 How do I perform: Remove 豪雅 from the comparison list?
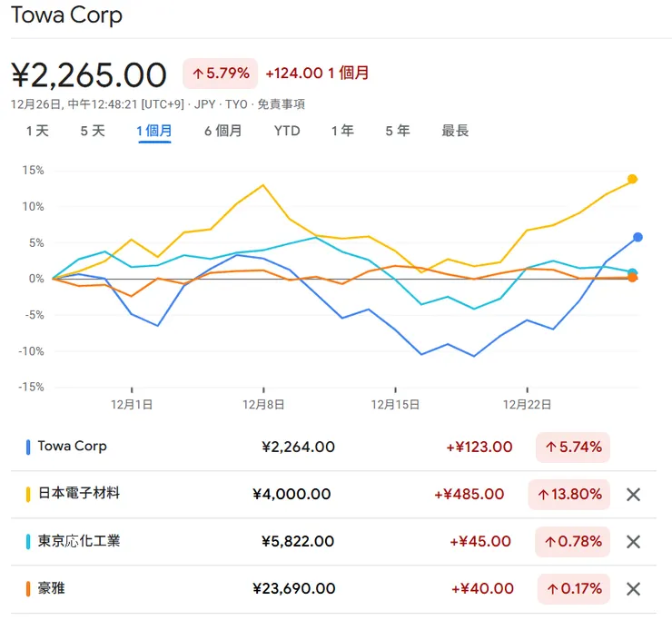633,589
